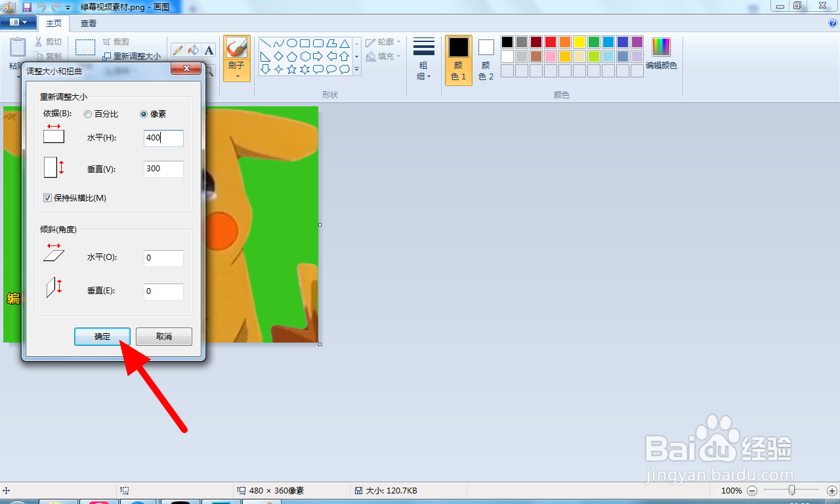
Task: Expand the Customize Quick Access Toolbar arrow
Action: point(68,7)
